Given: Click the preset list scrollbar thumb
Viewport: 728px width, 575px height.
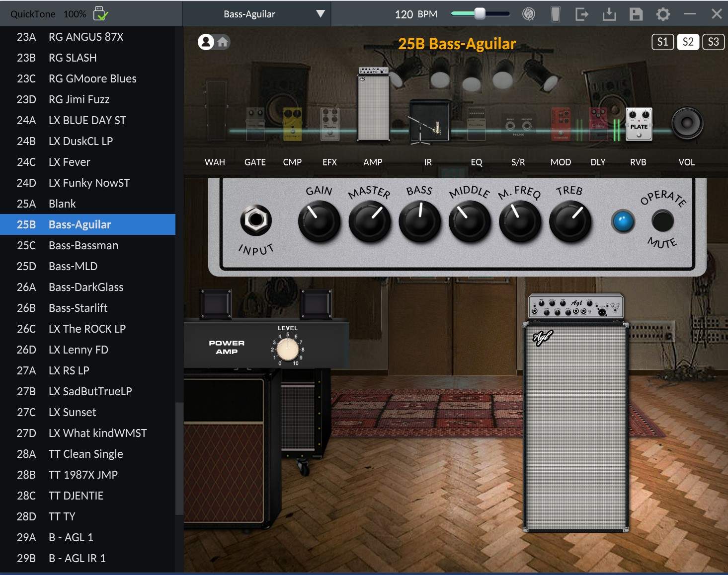Looking at the screenshot, I should 179,459.
